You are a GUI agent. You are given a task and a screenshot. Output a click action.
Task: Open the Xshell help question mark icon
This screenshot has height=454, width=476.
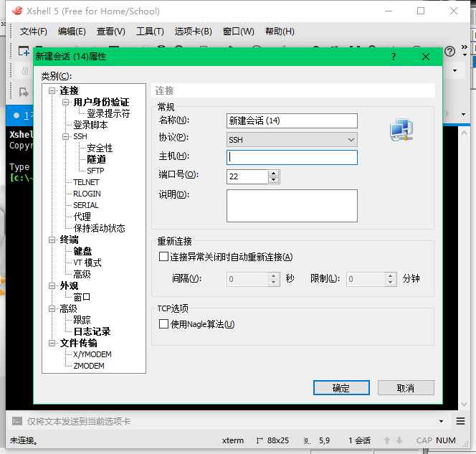click(450, 52)
